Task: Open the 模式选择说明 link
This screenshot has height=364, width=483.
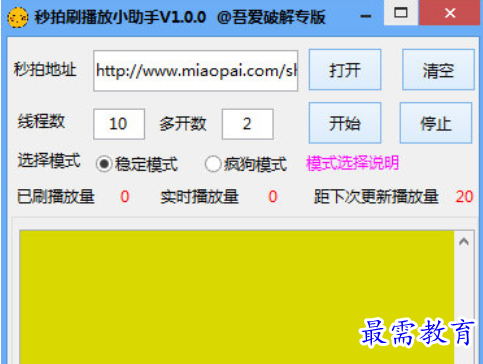Action: [352, 163]
